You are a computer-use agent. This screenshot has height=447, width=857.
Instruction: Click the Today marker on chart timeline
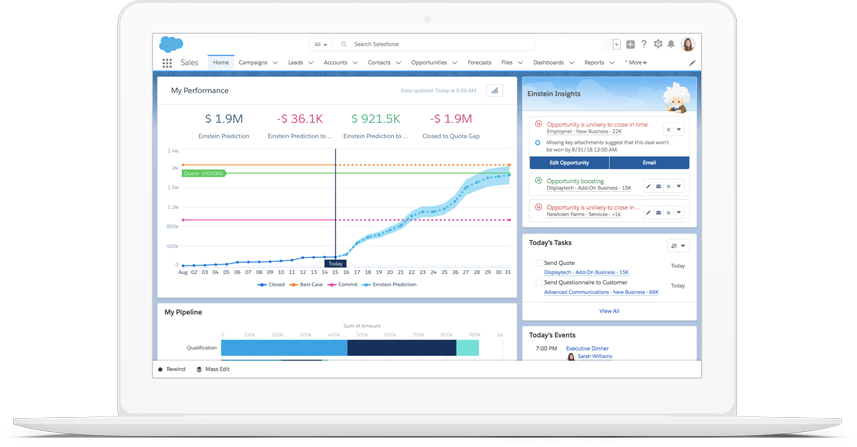(336, 263)
